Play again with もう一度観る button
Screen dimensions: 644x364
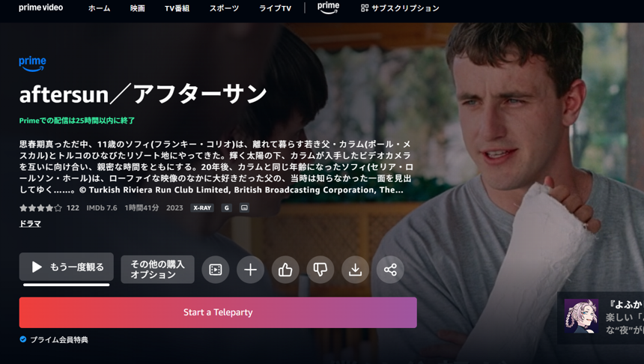[67, 267]
